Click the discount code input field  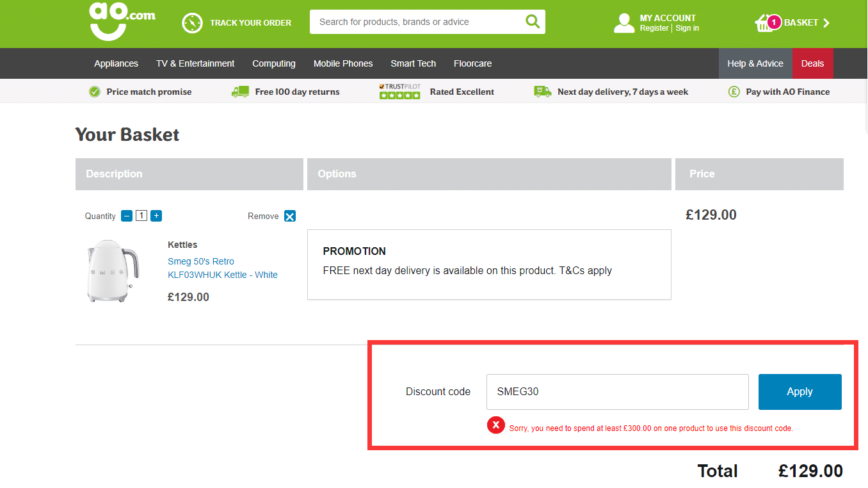[x=616, y=391]
